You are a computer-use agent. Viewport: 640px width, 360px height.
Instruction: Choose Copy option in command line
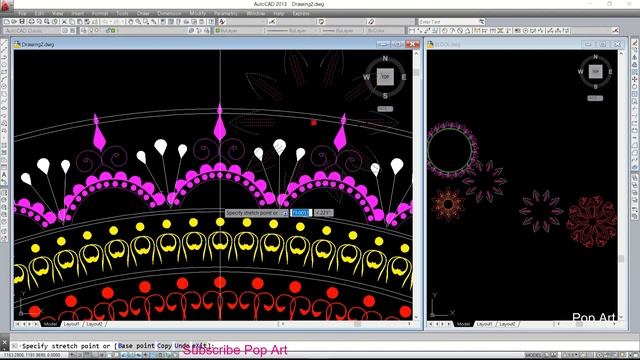(x=164, y=346)
